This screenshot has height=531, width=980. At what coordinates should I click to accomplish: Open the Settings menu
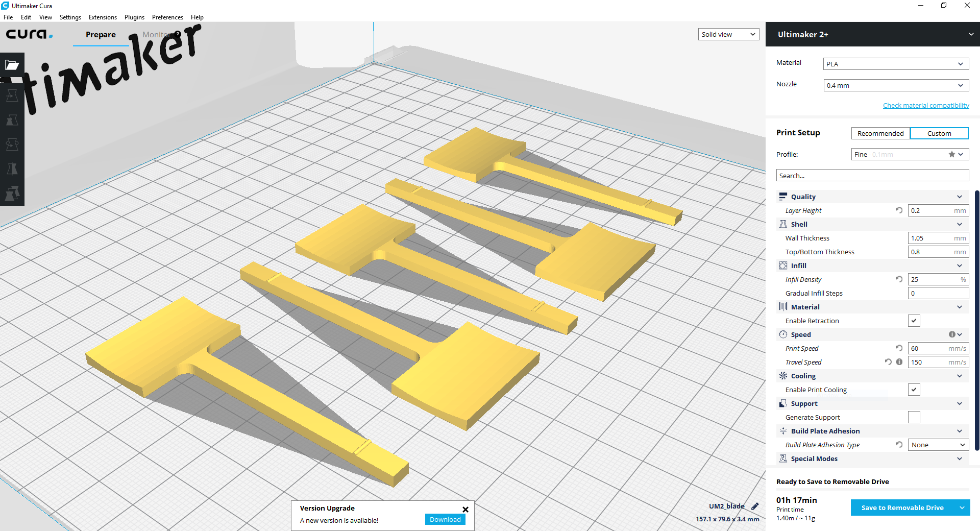pos(70,17)
